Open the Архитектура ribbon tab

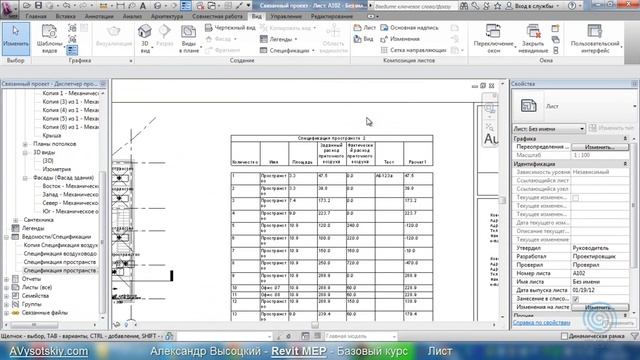coord(167,16)
